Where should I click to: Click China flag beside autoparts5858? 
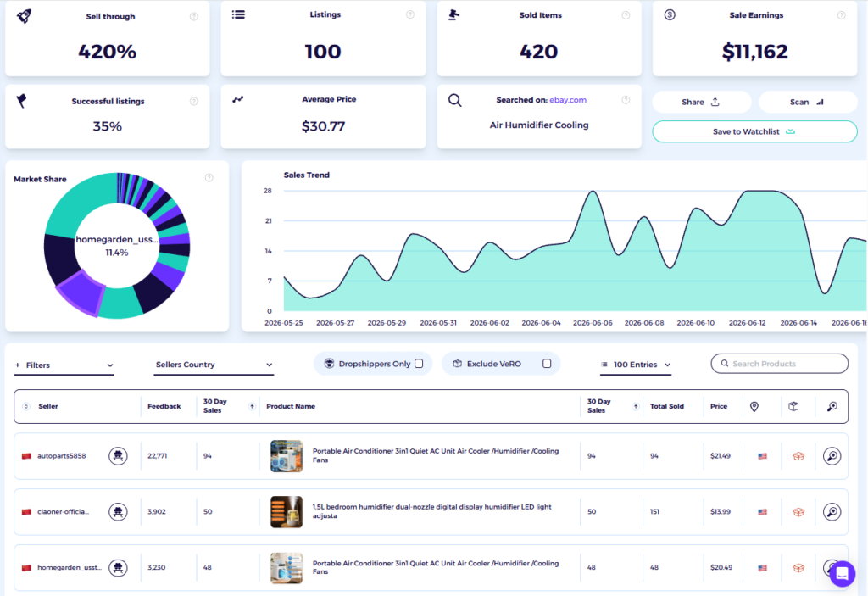pos(26,456)
